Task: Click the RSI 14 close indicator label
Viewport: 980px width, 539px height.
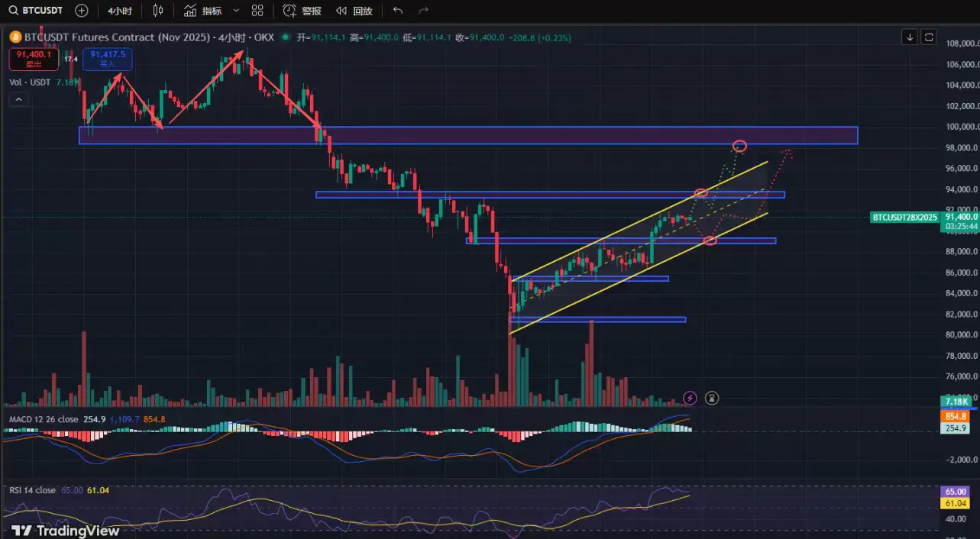Action: coord(32,490)
